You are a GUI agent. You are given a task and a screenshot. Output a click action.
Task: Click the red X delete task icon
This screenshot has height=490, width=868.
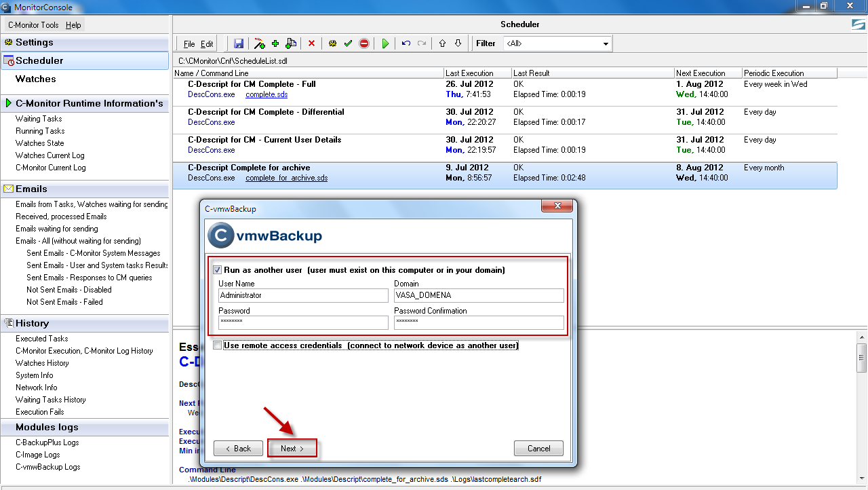(x=312, y=43)
